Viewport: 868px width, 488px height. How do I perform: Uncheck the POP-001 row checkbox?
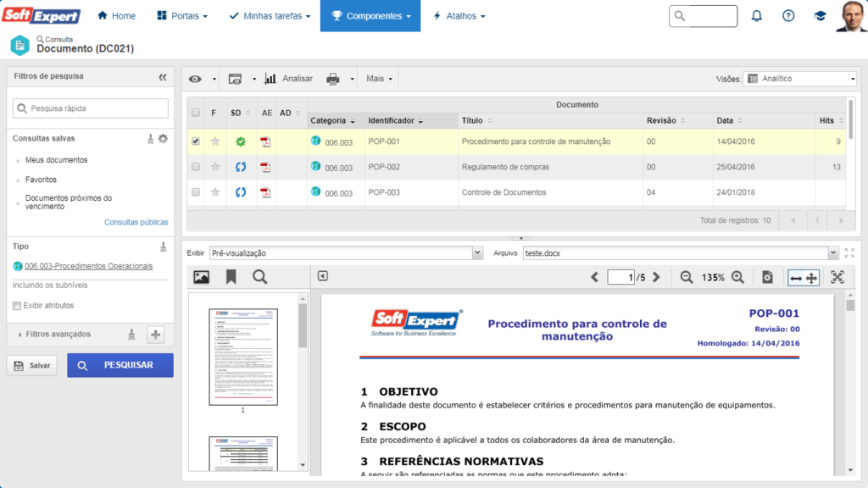tap(196, 141)
